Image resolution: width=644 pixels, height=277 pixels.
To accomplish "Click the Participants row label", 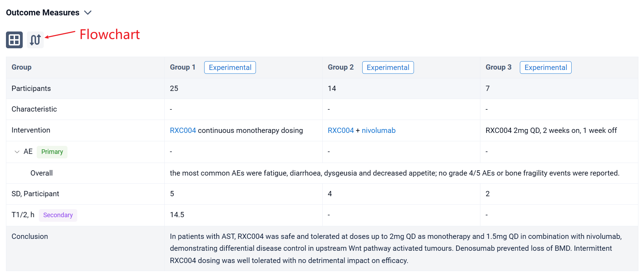I will point(31,88).
